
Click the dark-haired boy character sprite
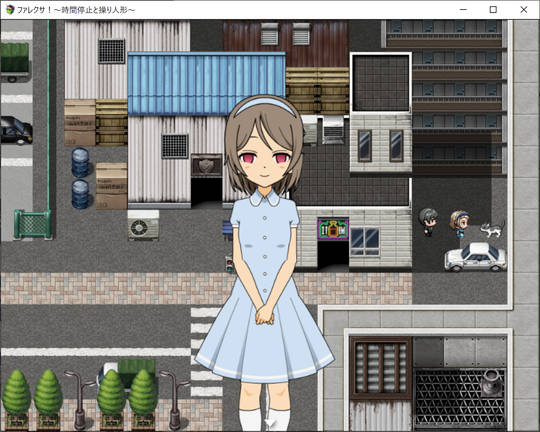click(x=428, y=222)
